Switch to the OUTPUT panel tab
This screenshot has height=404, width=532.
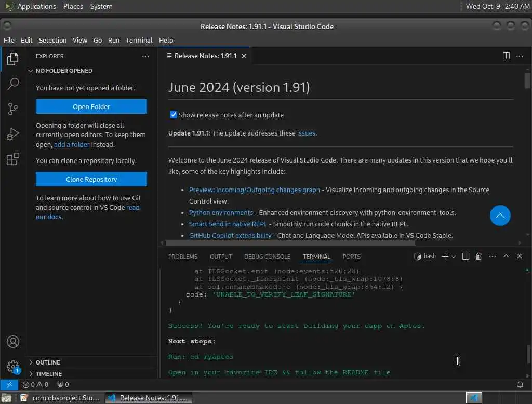[220, 257]
